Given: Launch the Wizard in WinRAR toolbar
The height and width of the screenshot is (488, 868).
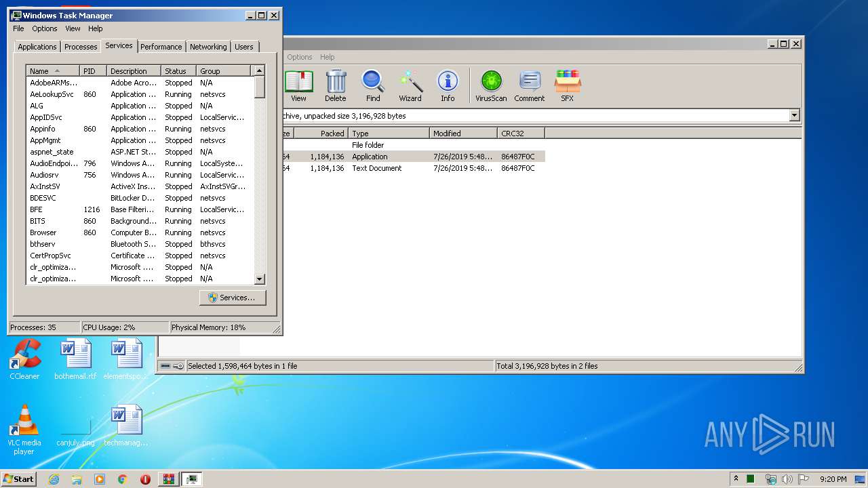Looking at the screenshot, I should tap(410, 86).
